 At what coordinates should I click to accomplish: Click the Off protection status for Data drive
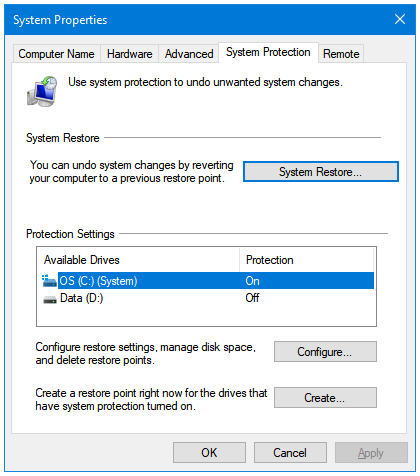pos(252,298)
